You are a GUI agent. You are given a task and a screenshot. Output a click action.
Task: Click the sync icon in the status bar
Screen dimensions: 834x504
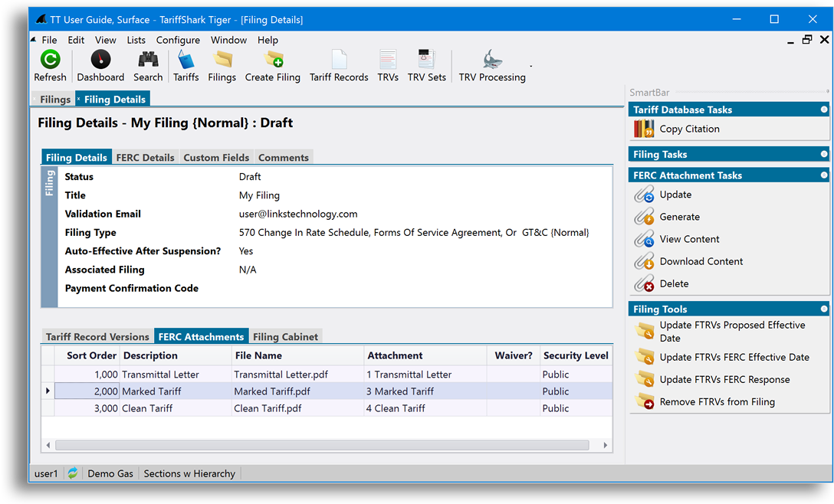click(x=73, y=473)
